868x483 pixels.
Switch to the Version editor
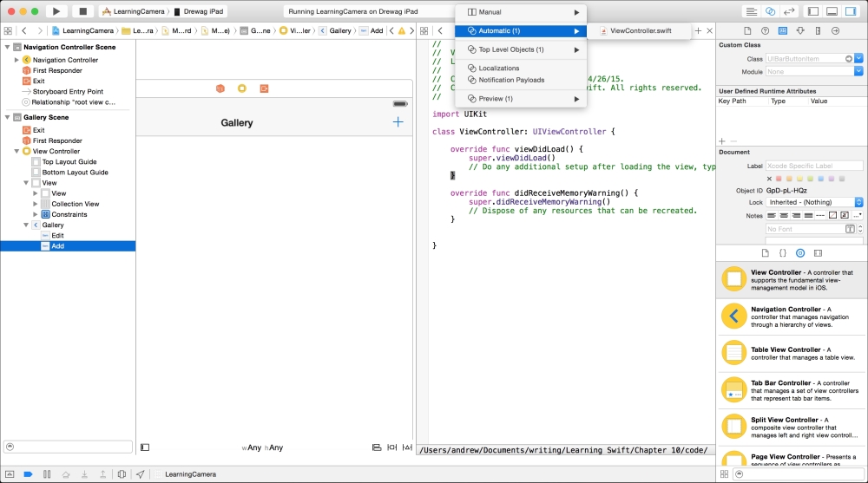pyautogui.click(x=789, y=11)
